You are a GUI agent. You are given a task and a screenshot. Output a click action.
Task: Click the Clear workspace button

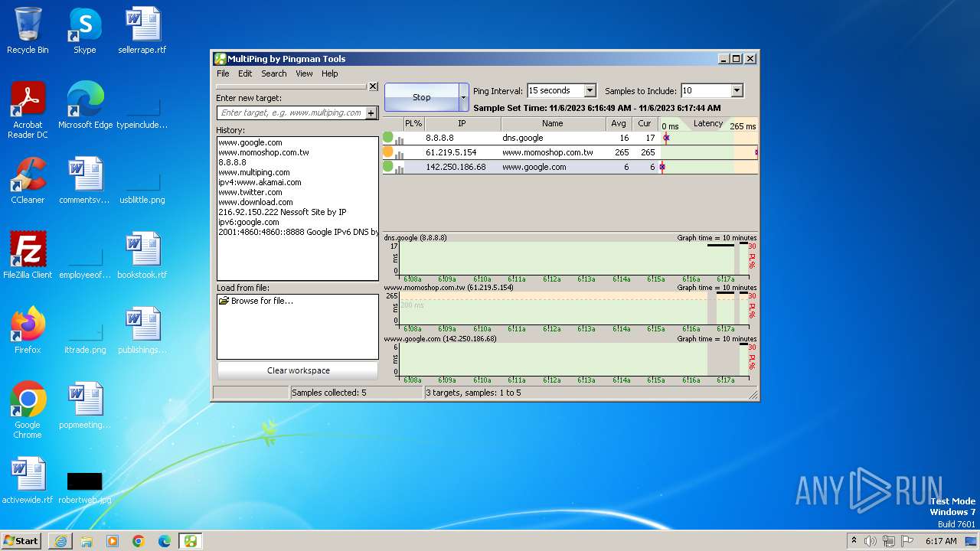click(x=298, y=370)
